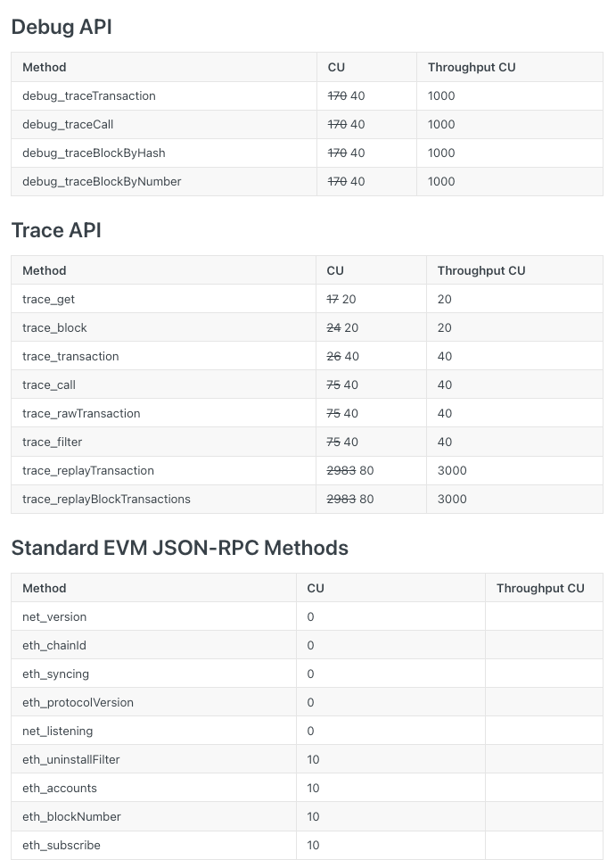
Task: Select the eth_chainId method cell
Action: point(54,645)
